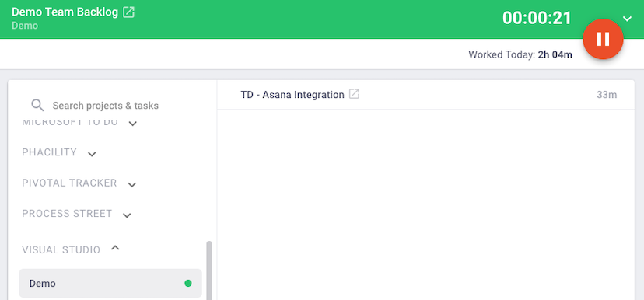Click the Demo Team Backlog title
The height and width of the screenshot is (300, 644).
coord(65,12)
